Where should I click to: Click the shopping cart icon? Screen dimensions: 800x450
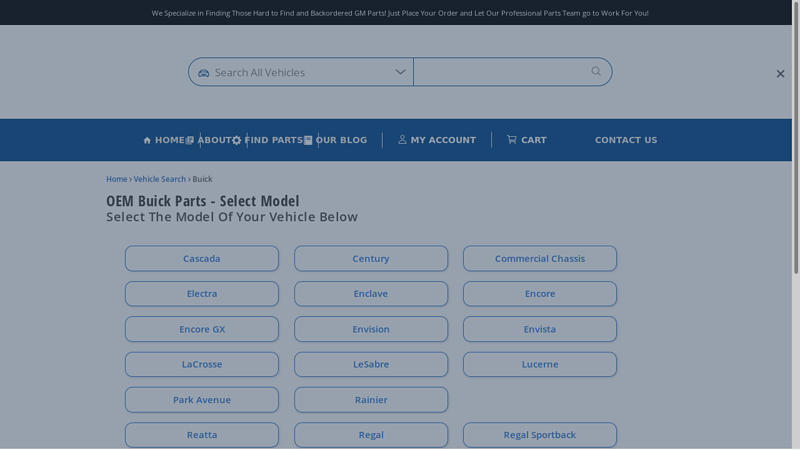(512, 140)
